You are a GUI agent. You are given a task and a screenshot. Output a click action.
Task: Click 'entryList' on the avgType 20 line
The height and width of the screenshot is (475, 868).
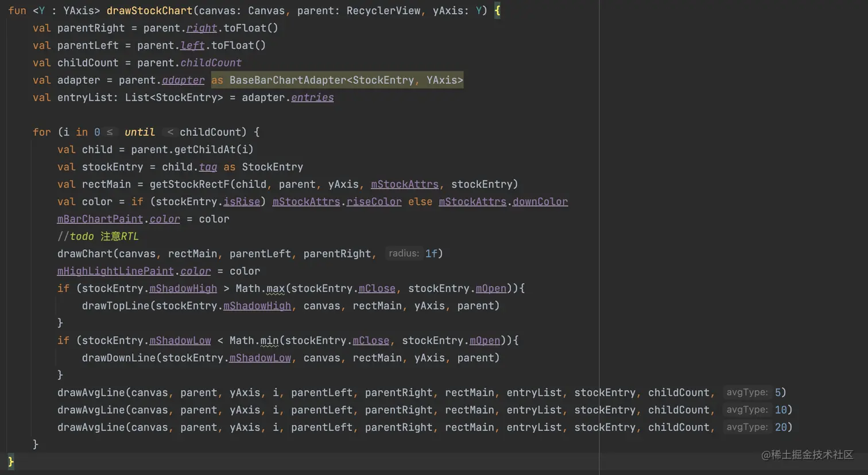click(x=534, y=427)
